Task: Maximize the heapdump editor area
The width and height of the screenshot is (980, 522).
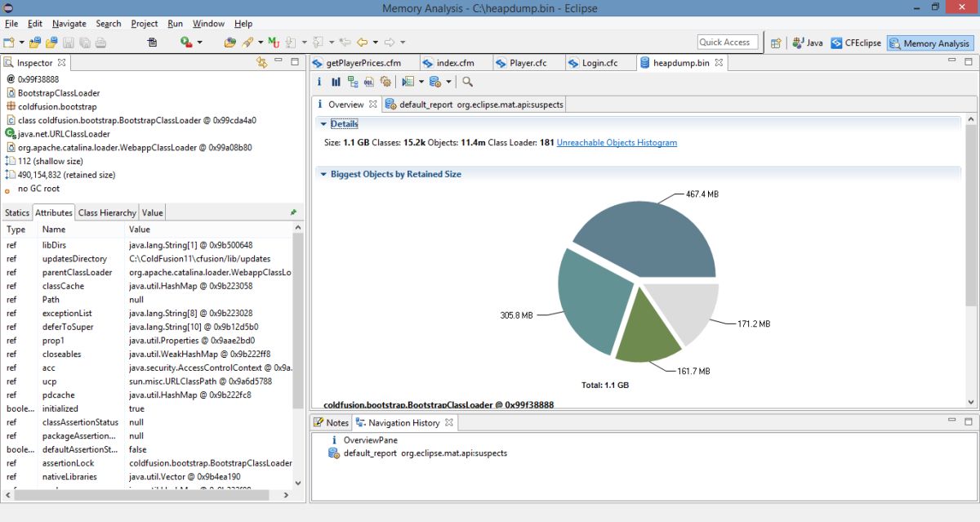Action: pyautogui.click(x=969, y=60)
